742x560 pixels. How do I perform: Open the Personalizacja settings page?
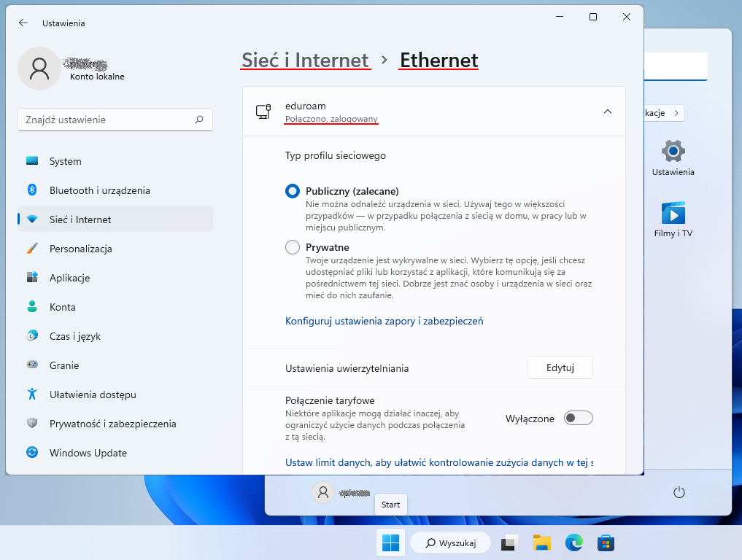[80, 249]
